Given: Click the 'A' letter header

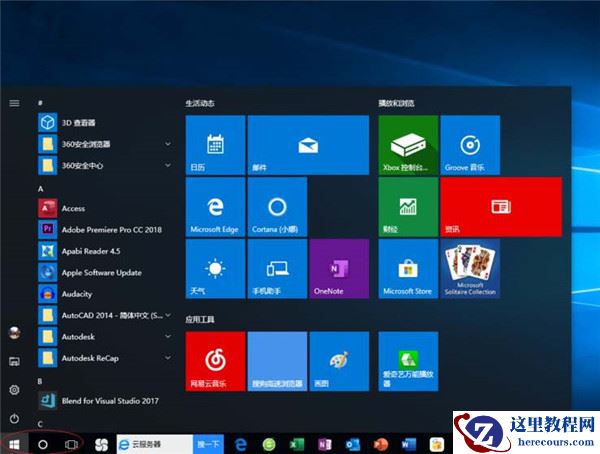Looking at the screenshot, I should point(41,189).
